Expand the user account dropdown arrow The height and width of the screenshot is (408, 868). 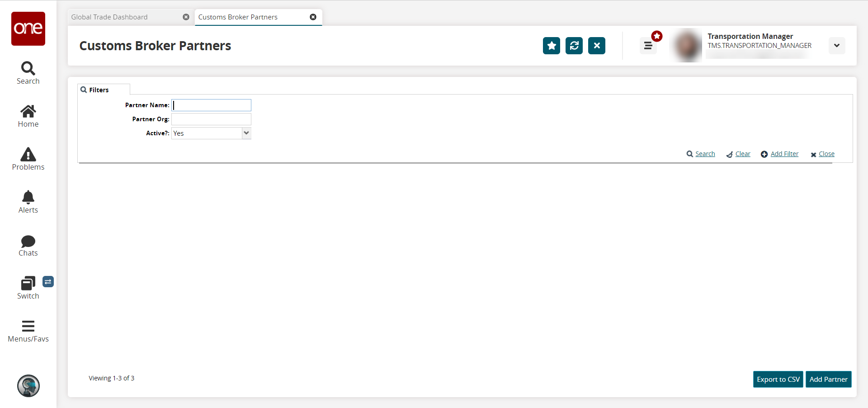tap(837, 46)
